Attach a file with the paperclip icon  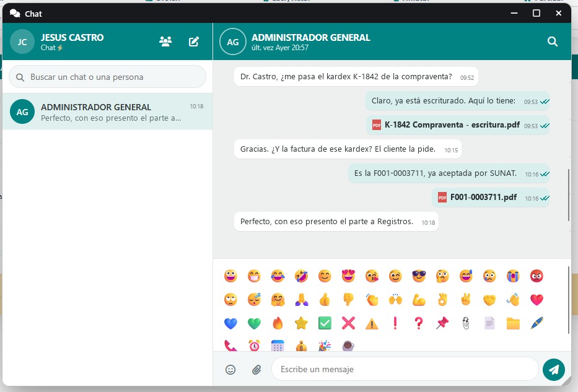click(x=256, y=370)
